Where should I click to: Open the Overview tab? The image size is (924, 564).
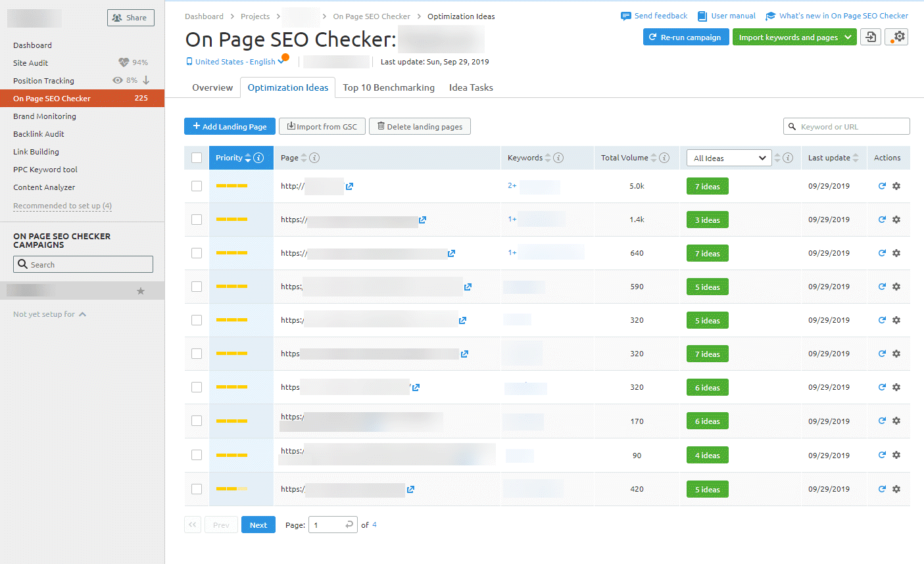pyautogui.click(x=212, y=87)
